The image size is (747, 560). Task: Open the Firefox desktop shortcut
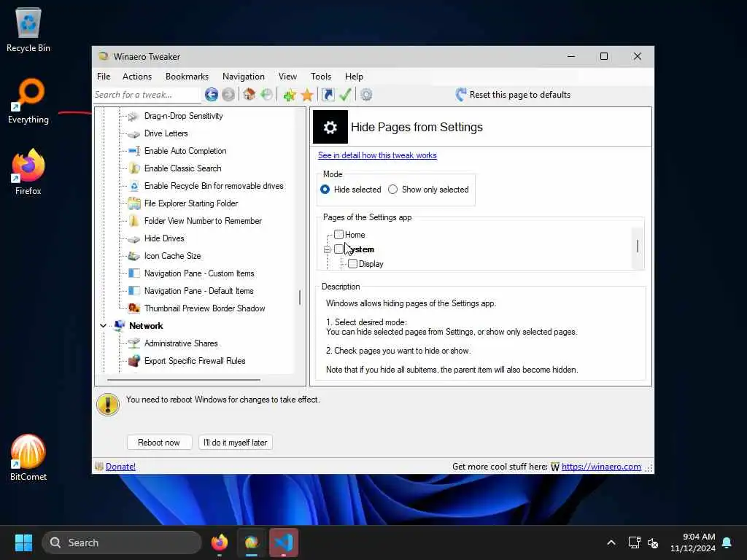28,172
